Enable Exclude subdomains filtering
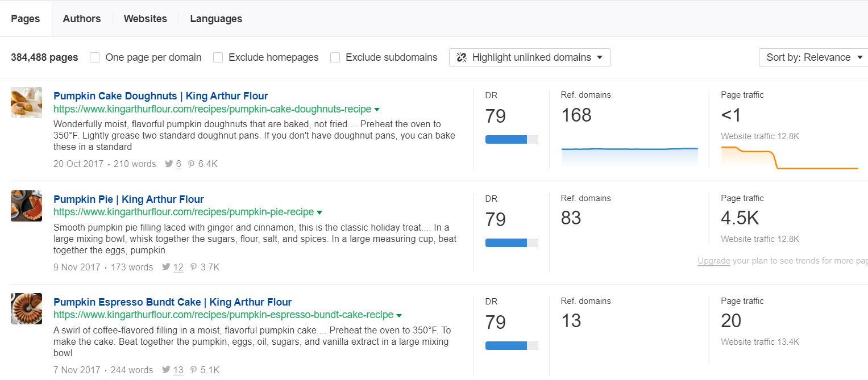 [x=335, y=57]
